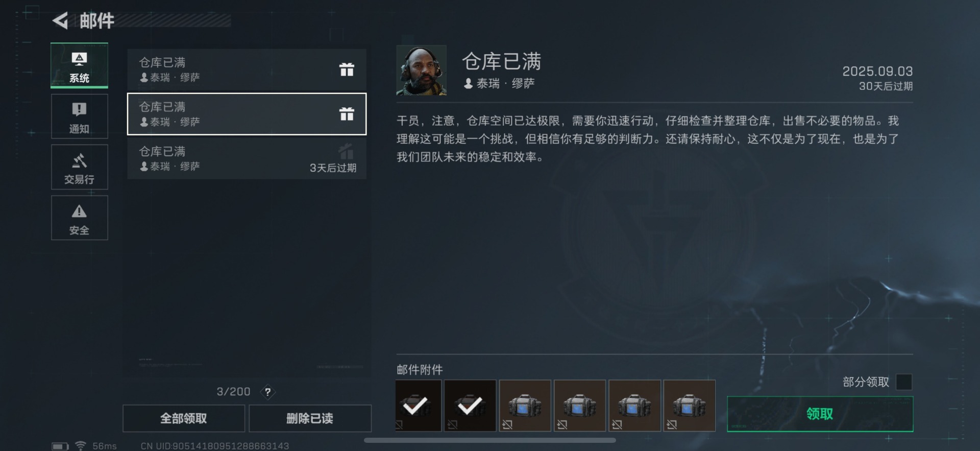Open the 系统 mail tab
This screenshot has width=980, height=451.
pyautogui.click(x=79, y=65)
